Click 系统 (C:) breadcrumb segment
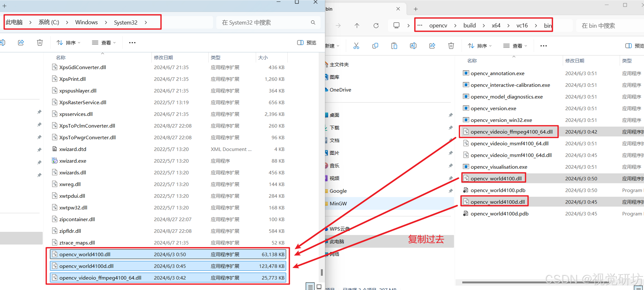644x290 pixels. [x=49, y=22]
